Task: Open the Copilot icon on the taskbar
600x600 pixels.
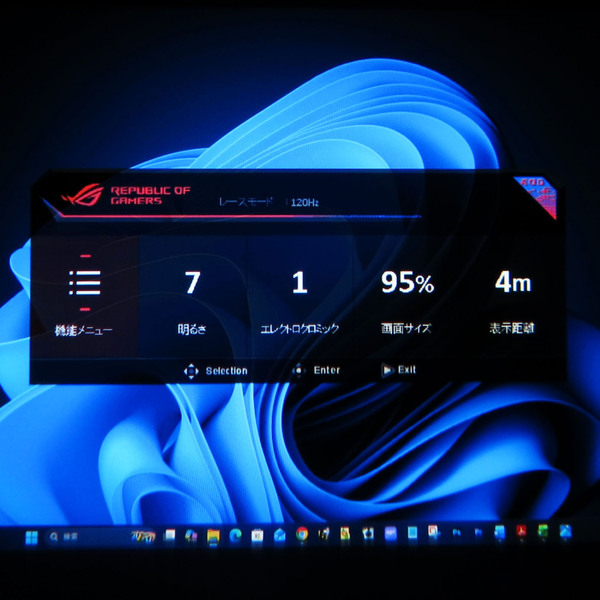Action: tap(191, 535)
